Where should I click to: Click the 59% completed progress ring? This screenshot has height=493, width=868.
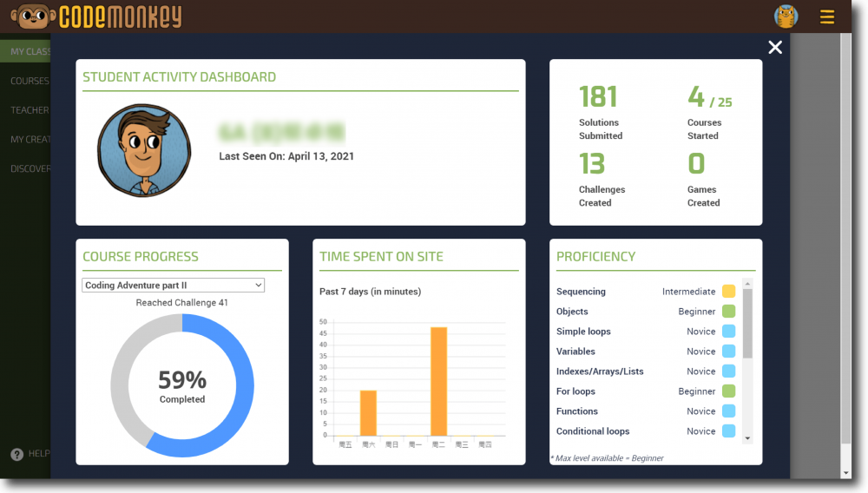click(182, 385)
